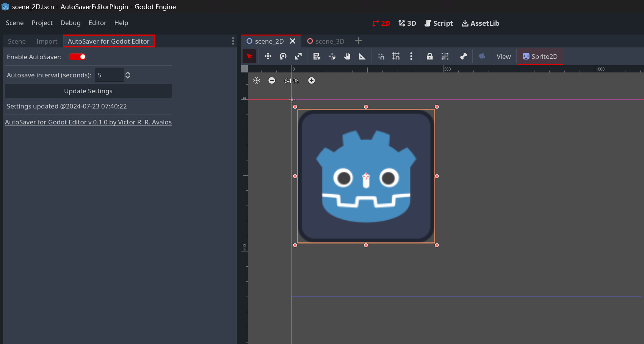Screen dimensions: 644x344
Task: Open the Editor menu
Action: point(97,23)
